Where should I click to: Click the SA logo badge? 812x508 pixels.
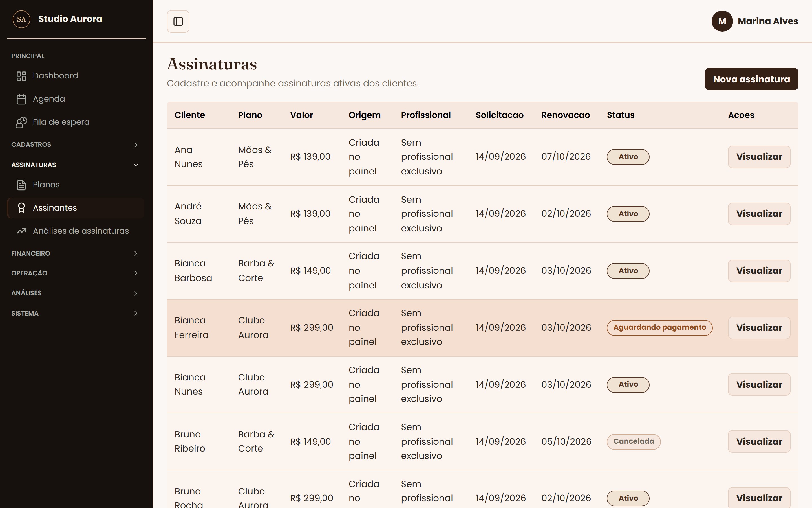click(21, 19)
